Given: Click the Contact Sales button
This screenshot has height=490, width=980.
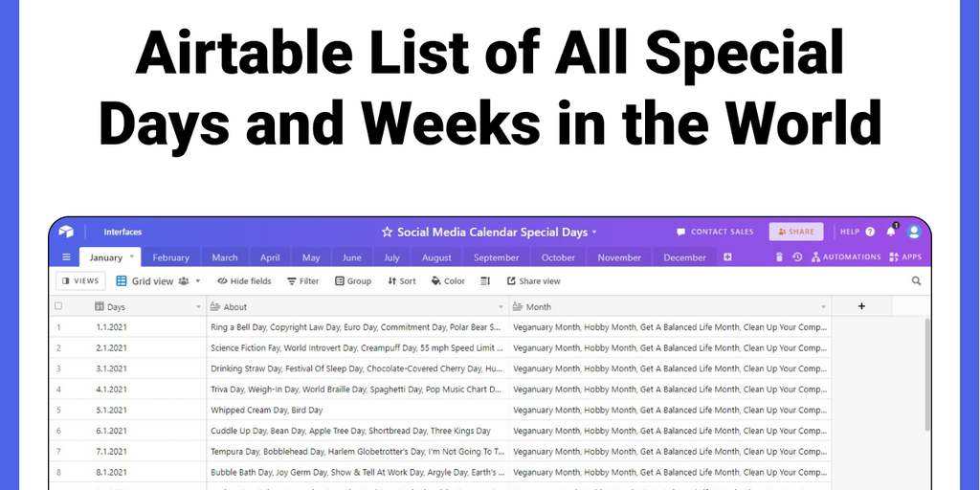Looking at the screenshot, I should tap(715, 232).
